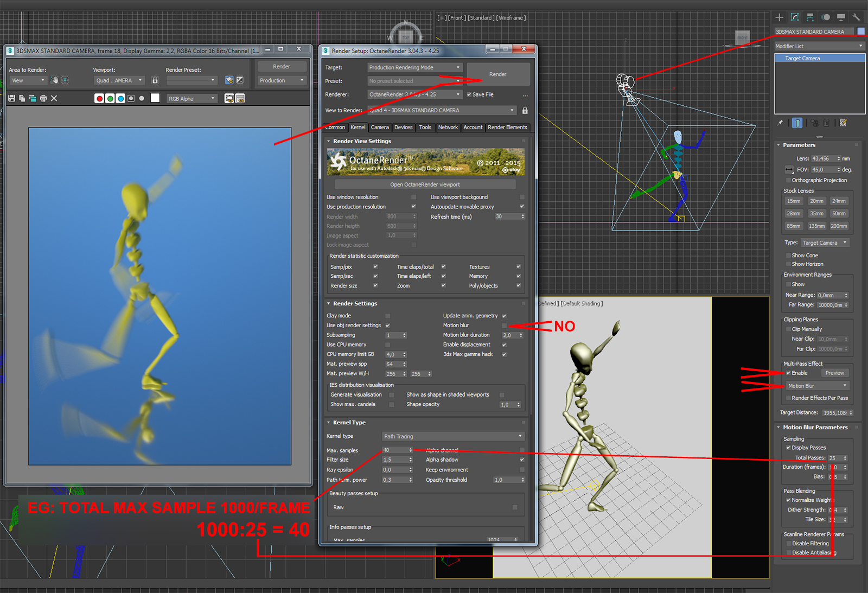Click the Edit Region hand icon
Image resolution: width=868 pixels, height=593 pixels.
(54, 80)
